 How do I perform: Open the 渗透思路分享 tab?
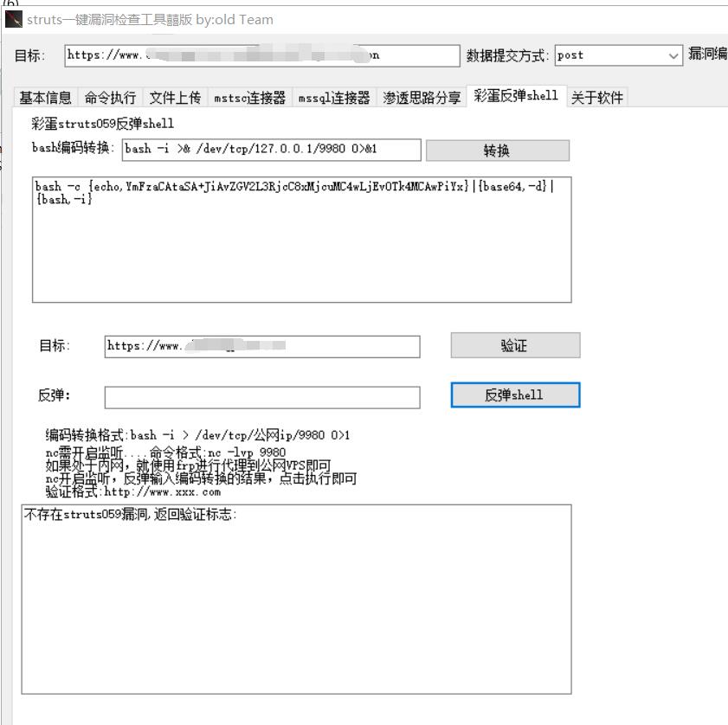pos(422,98)
